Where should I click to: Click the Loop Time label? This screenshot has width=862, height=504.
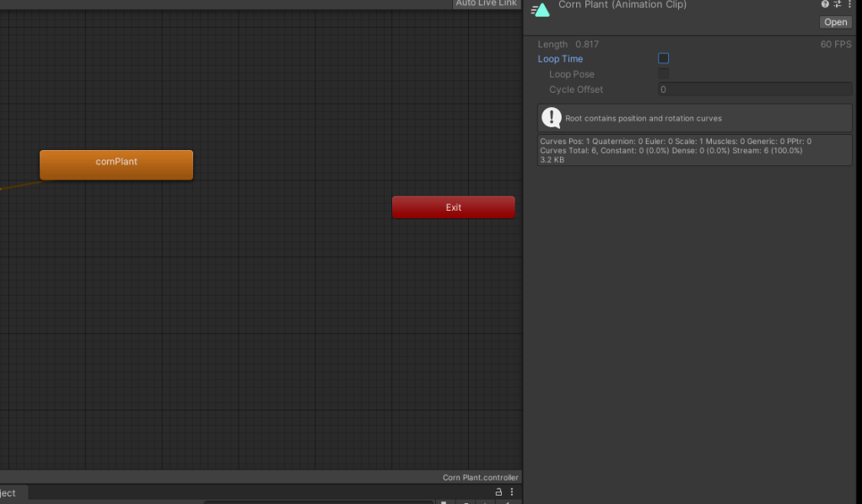pos(560,59)
